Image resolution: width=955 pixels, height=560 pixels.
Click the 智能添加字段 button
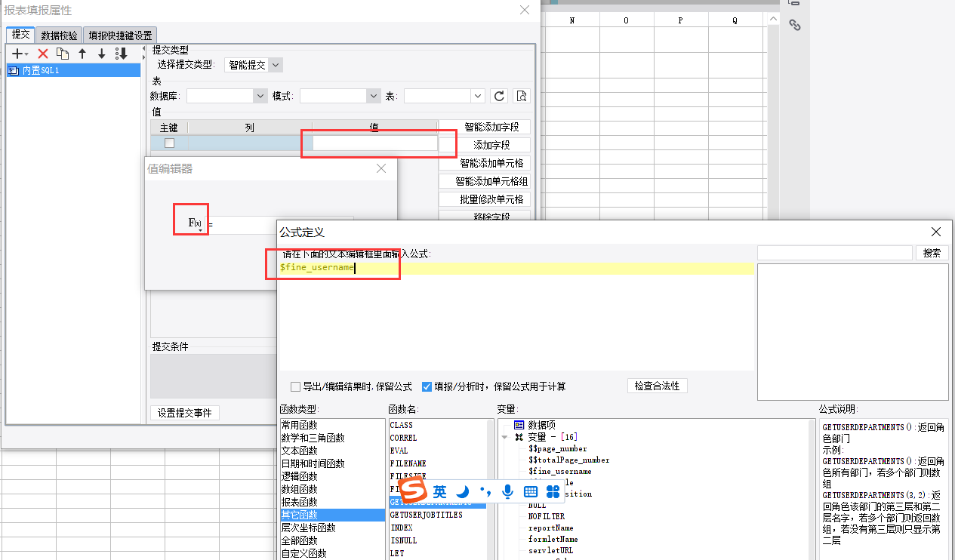click(485, 127)
